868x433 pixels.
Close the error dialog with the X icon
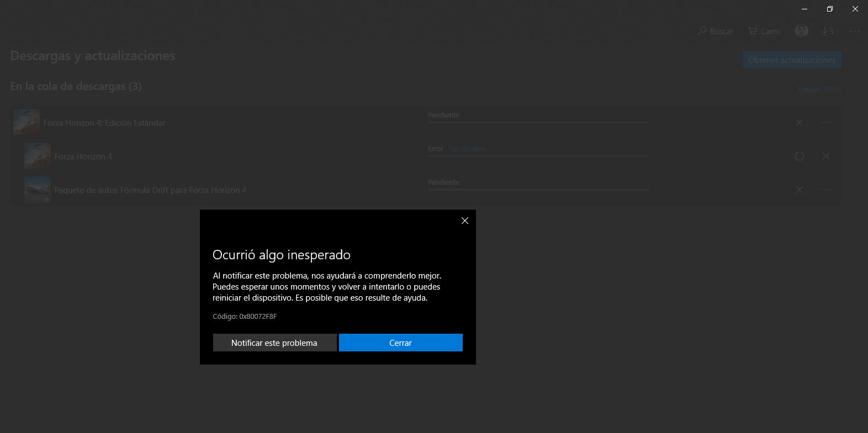pyautogui.click(x=465, y=221)
